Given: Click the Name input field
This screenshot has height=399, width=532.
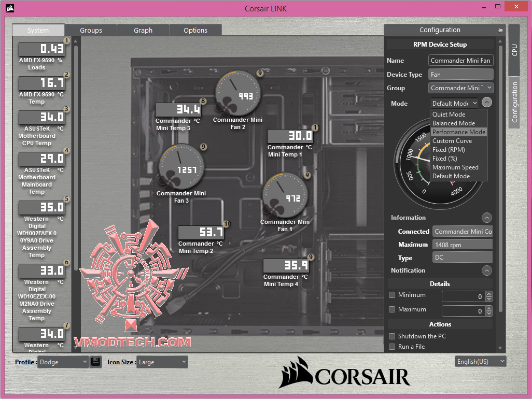Looking at the screenshot, I should coord(461,60).
